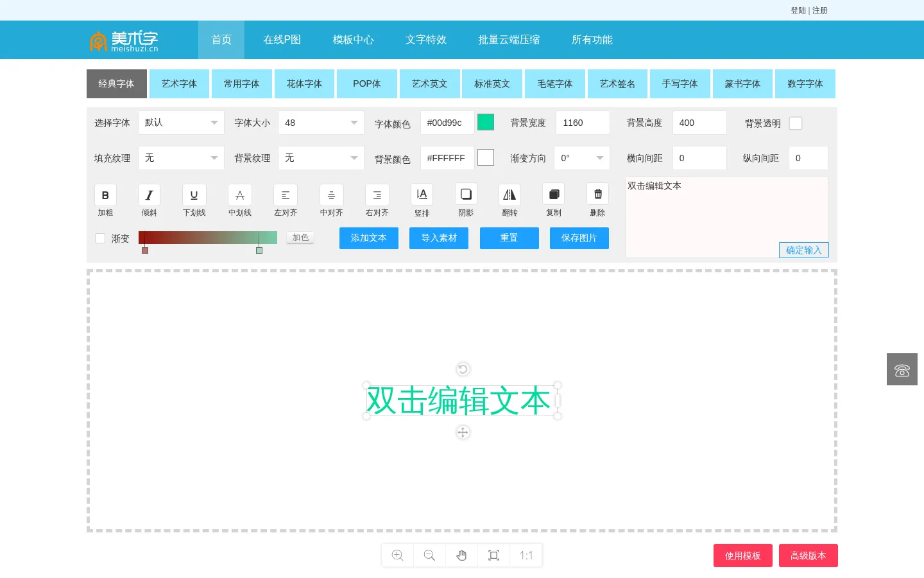Open the telephone contact widget

click(902, 369)
